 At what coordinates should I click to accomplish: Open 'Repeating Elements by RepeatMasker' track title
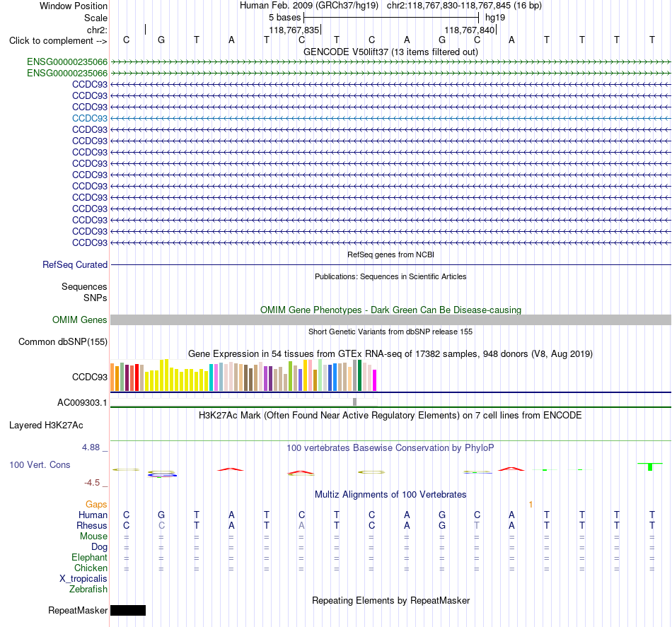pos(390,600)
